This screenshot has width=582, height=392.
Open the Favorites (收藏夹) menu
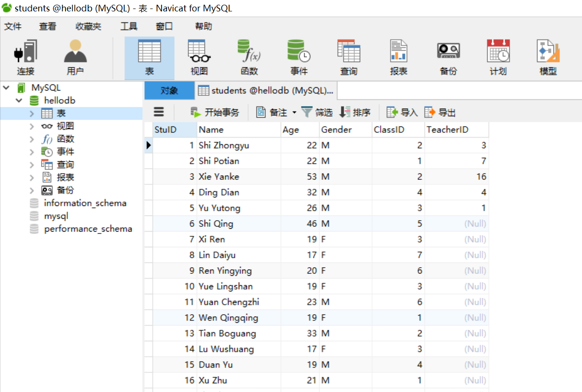click(88, 27)
